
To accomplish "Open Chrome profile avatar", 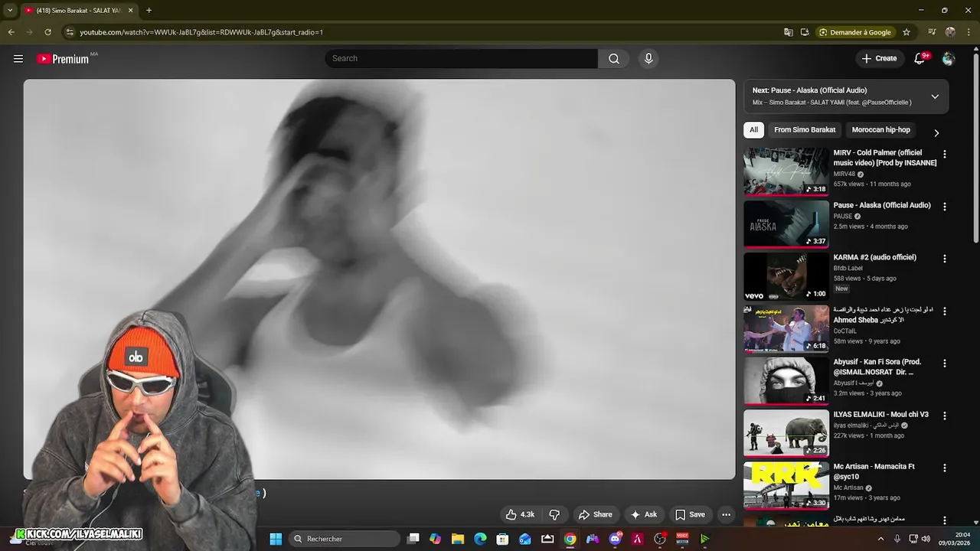I will pyautogui.click(x=950, y=32).
